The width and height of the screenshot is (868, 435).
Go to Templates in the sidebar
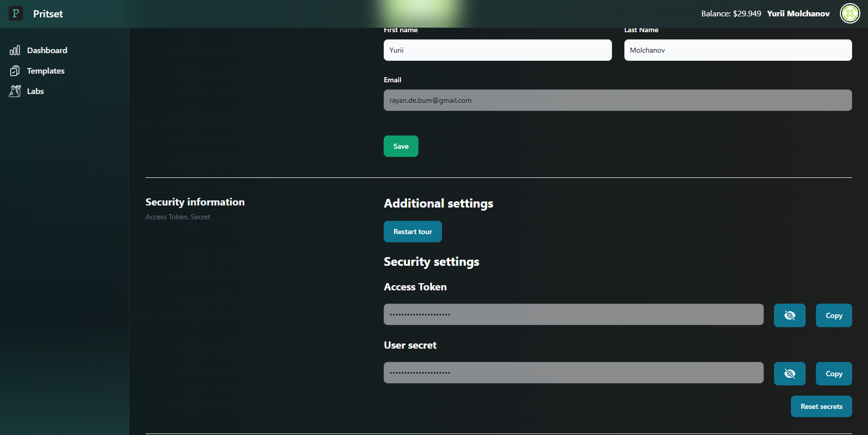click(x=45, y=71)
